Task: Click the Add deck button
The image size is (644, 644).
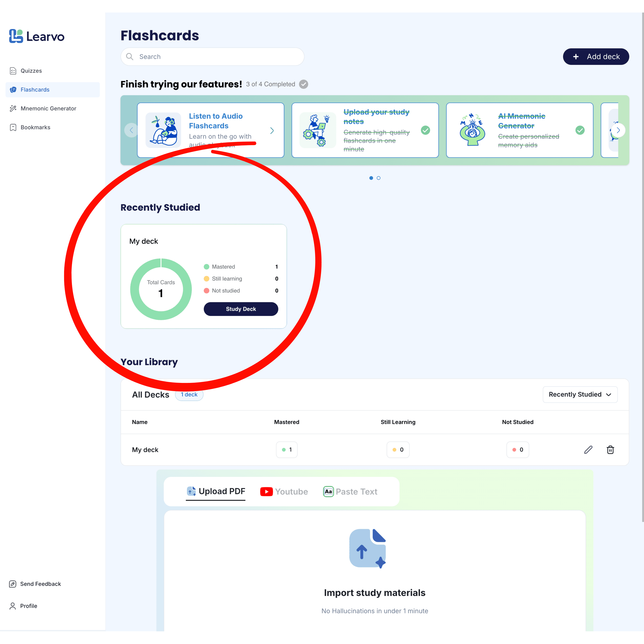Action: (x=596, y=57)
